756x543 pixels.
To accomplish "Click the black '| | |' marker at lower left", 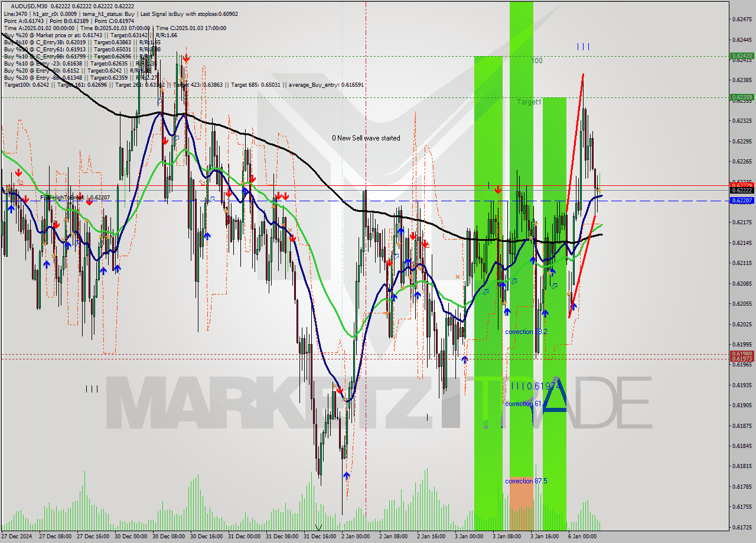I will point(92,388).
